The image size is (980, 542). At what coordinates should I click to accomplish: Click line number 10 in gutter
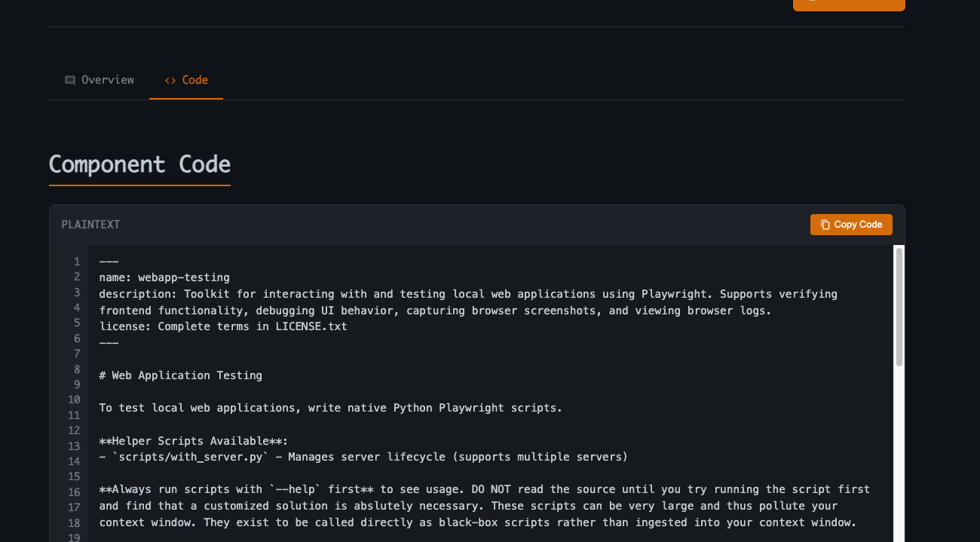[x=73, y=400]
